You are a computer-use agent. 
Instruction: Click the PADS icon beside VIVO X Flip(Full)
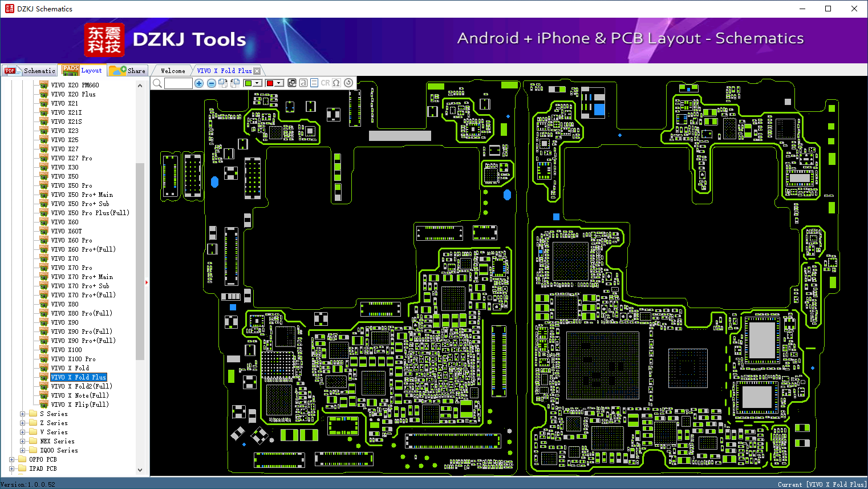click(x=44, y=405)
